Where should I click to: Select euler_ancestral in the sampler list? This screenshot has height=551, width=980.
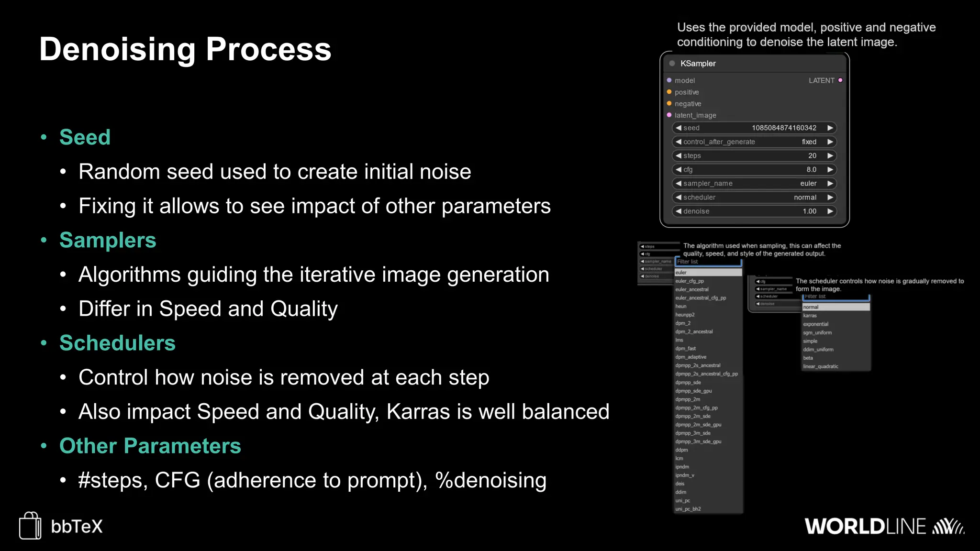point(692,289)
